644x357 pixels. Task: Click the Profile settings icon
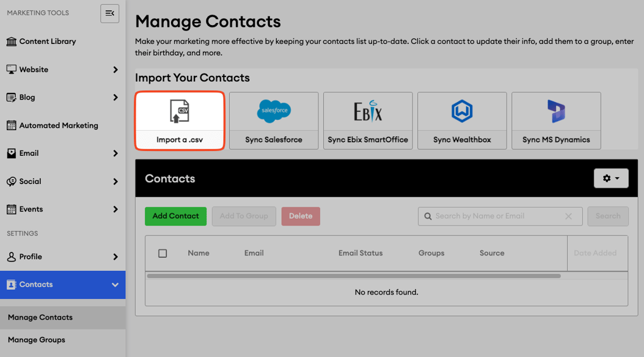pyautogui.click(x=10, y=256)
